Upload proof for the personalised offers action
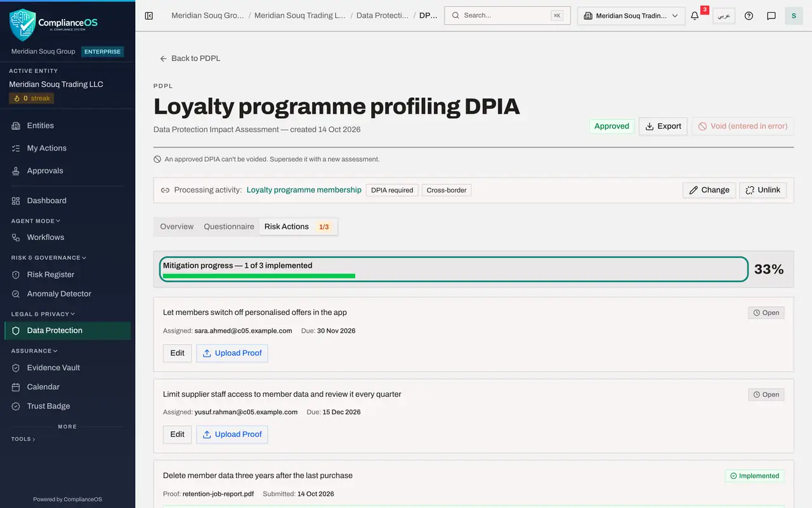This screenshot has height=508, width=812. 232,353
